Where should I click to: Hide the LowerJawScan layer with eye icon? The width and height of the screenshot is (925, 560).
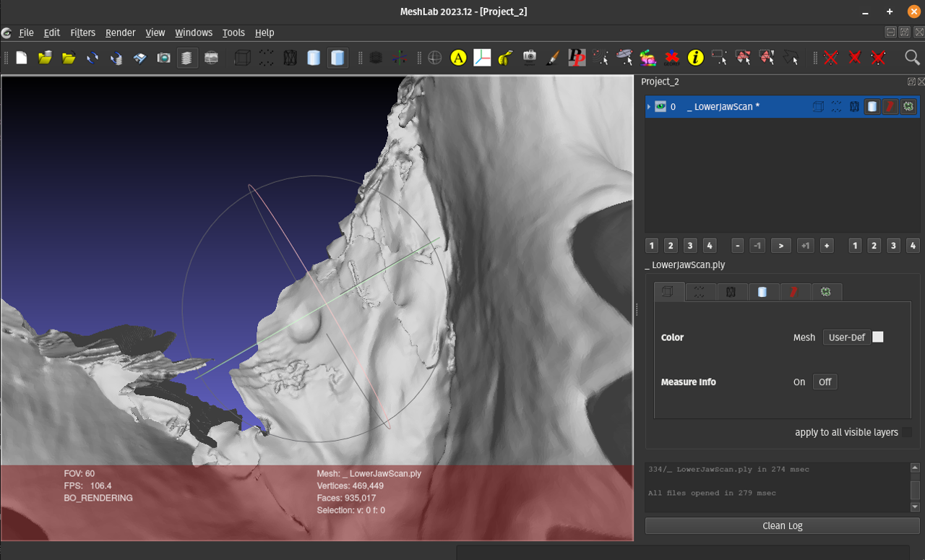pyautogui.click(x=661, y=107)
